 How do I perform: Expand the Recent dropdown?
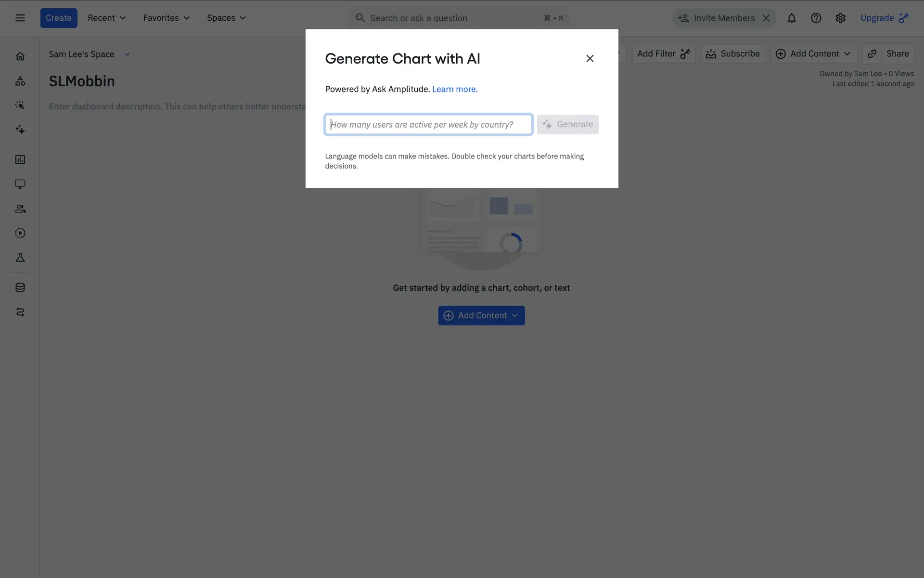(106, 18)
